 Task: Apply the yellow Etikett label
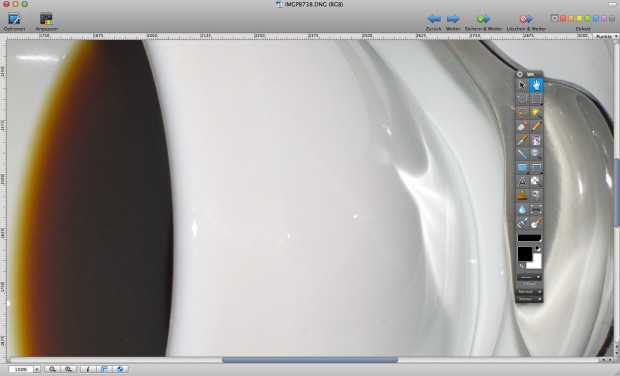[579, 18]
